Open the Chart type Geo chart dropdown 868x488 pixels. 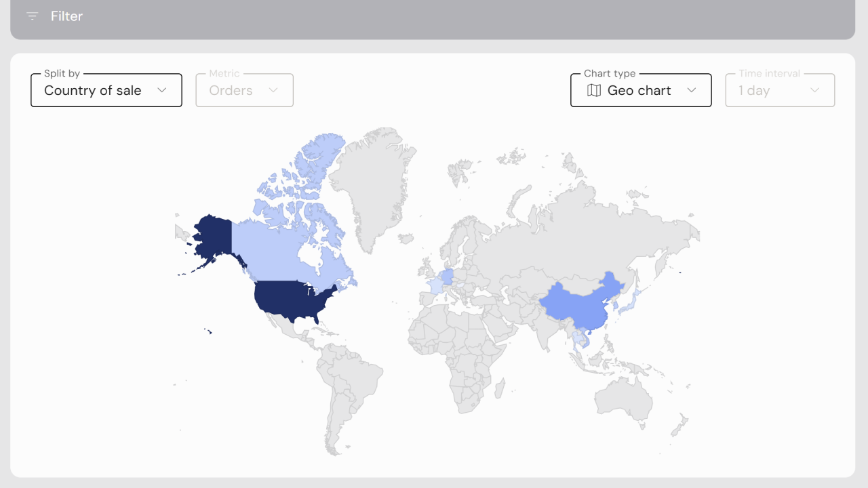[641, 90]
